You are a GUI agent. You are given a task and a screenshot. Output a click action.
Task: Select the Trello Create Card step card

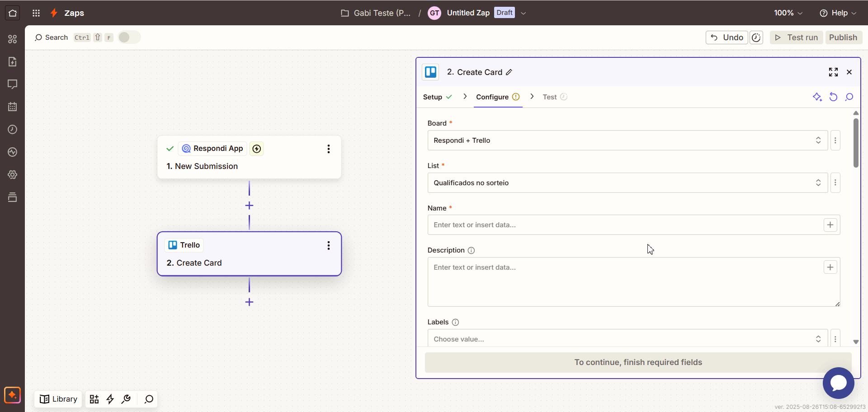249,254
